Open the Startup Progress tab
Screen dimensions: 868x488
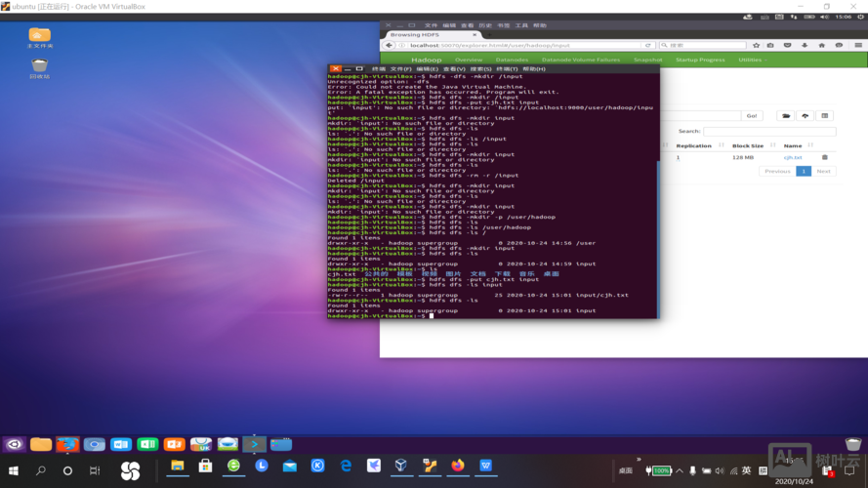[700, 60]
